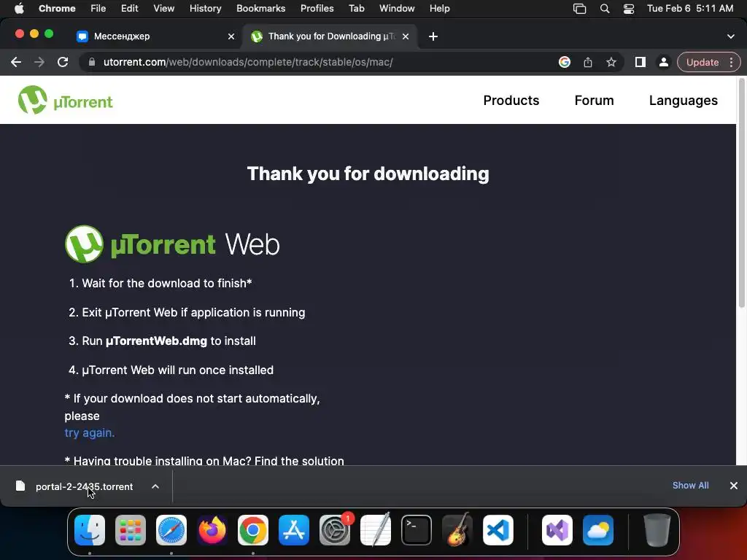This screenshot has width=747, height=560.
Task: Open Launchpad from the Dock
Action: (131, 530)
